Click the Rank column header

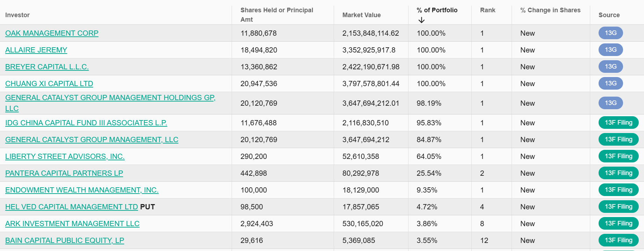point(487,10)
